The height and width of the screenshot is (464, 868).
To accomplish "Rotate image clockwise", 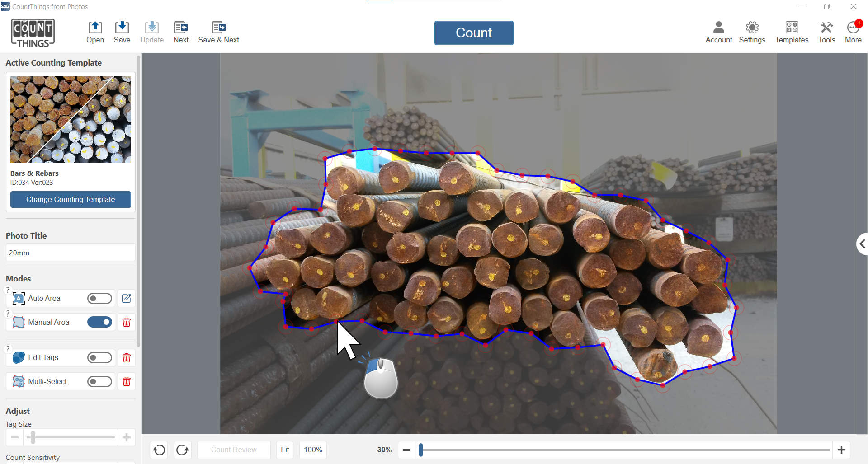I will tap(183, 450).
